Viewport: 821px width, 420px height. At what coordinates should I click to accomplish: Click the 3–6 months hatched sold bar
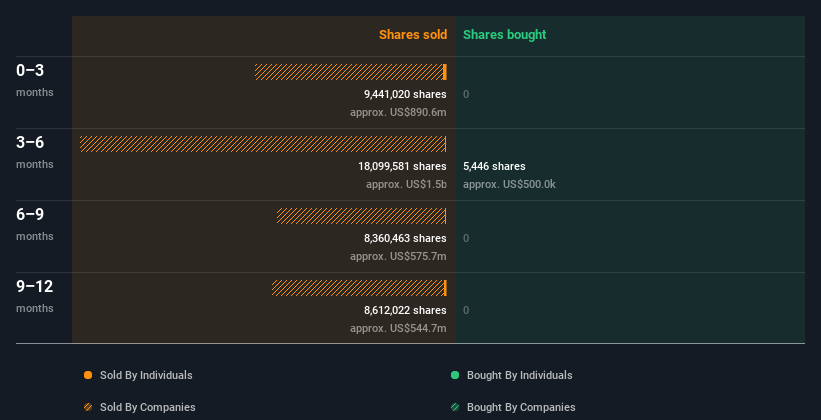tap(263, 143)
